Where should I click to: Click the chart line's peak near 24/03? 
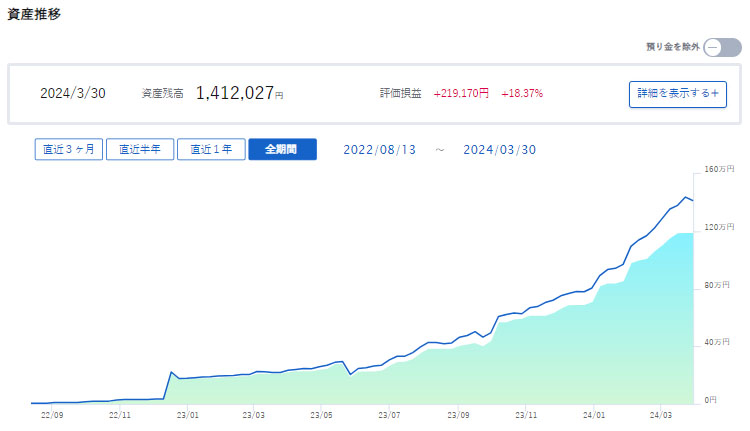tap(686, 197)
